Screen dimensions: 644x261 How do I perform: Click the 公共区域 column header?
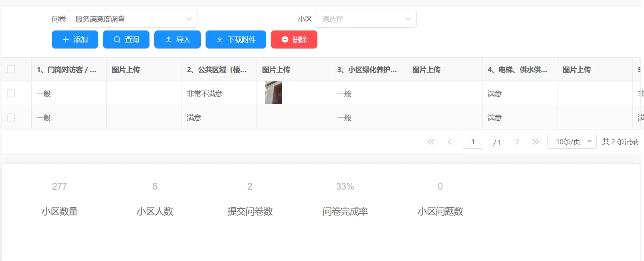pos(217,70)
